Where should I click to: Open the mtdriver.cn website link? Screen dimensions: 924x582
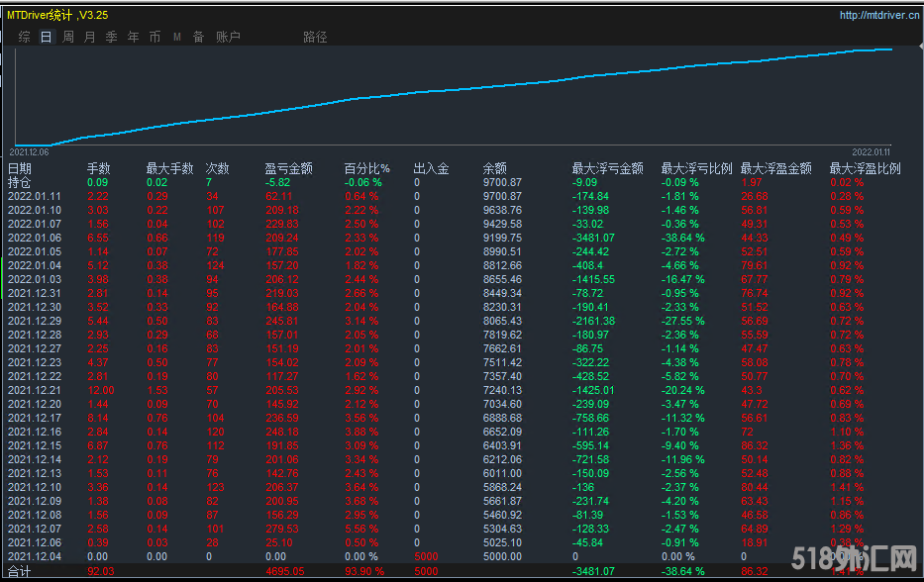(x=879, y=15)
